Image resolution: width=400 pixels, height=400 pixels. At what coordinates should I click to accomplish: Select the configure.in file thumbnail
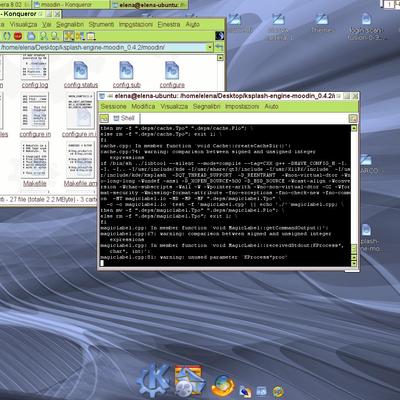35,111
